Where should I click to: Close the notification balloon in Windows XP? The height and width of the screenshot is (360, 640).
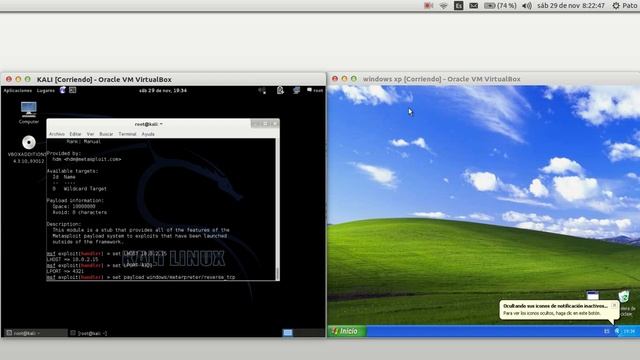tap(614, 305)
